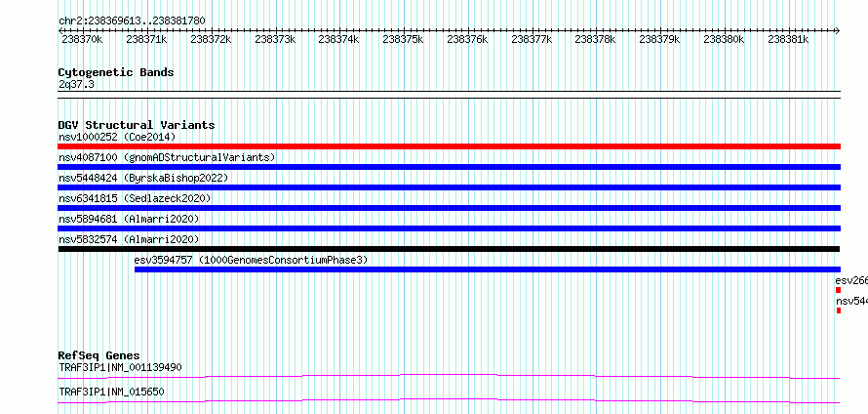868x414 pixels.
Task: Select the 2q37.3 cytogenetic band label
Action: point(77,84)
